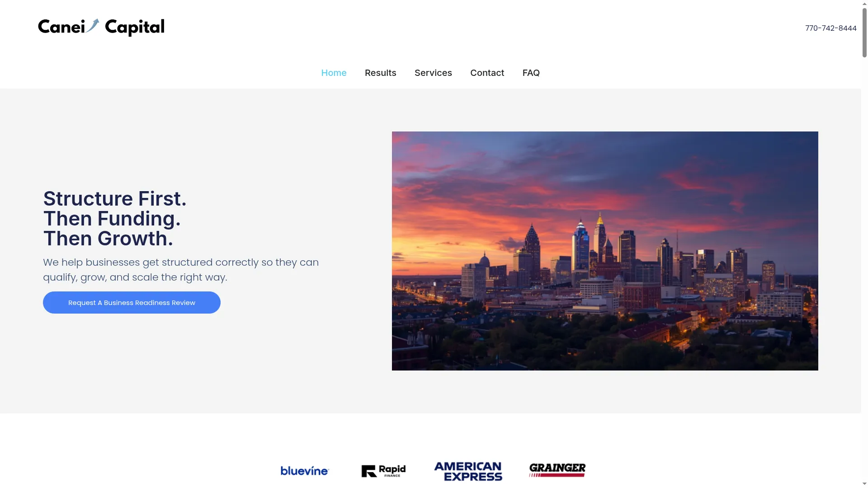Click the American Express logo
Screen dimensions: 868x488
pyautogui.click(x=468, y=471)
